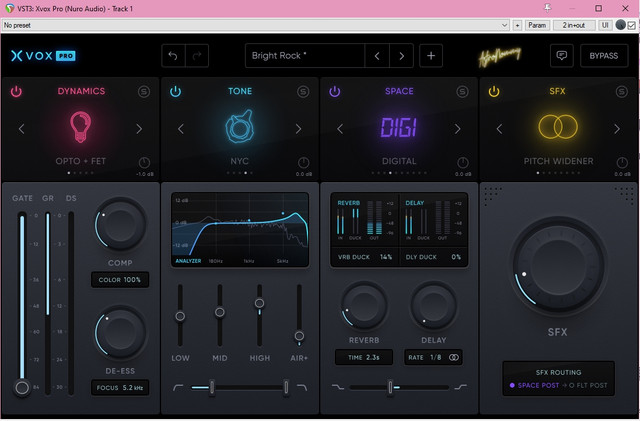640x421 pixels.
Task: Go to the next preset with right arrow
Action: pyautogui.click(x=401, y=56)
